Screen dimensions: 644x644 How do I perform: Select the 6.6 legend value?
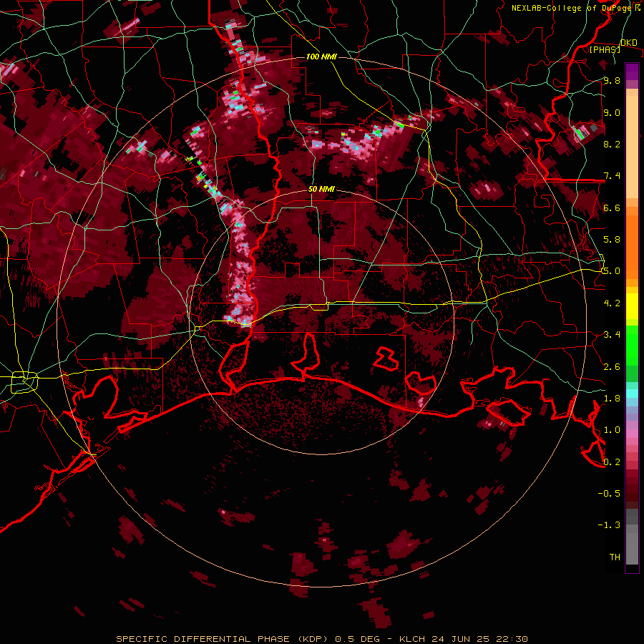pyautogui.click(x=612, y=208)
